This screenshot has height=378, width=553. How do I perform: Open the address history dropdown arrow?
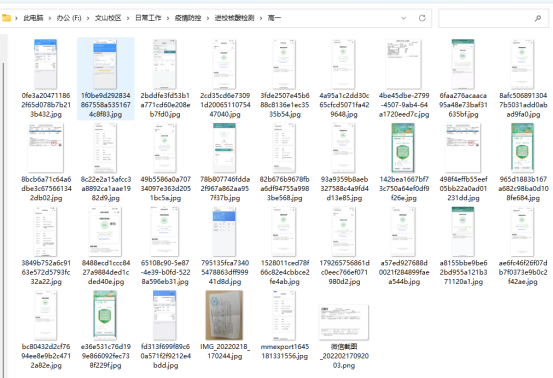(403, 18)
